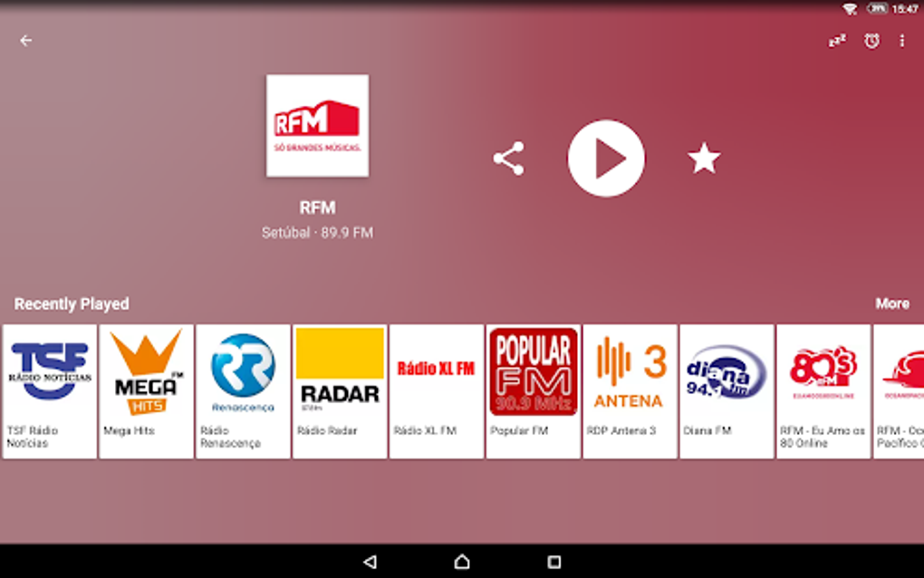Image resolution: width=924 pixels, height=578 pixels.
Task: Click the Setúbal 89.9 FM subtitle
Action: pos(318,233)
